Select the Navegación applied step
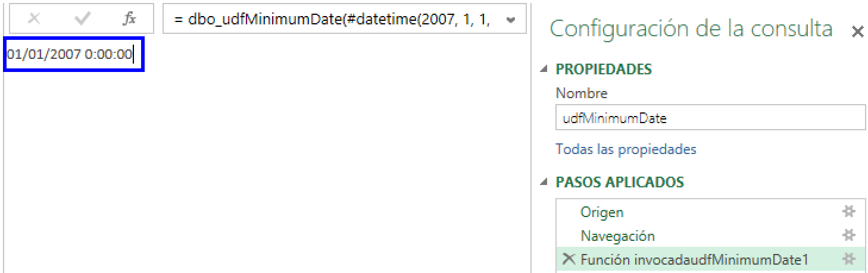The height and width of the screenshot is (273, 868). [617, 236]
